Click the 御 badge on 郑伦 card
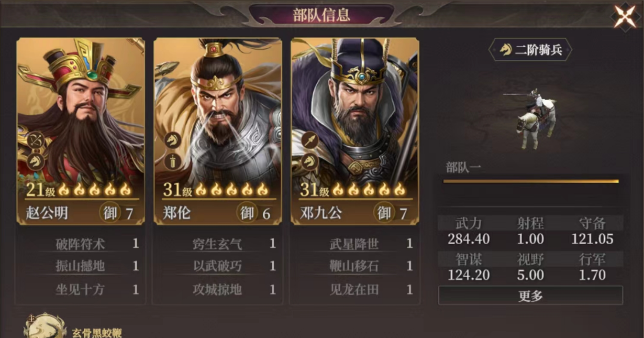The width and height of the screenshot is (644, 338). tap(247, 213)
